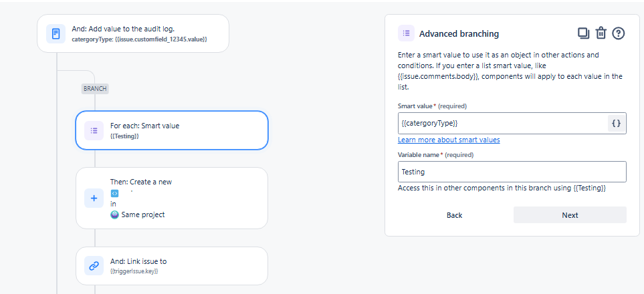This screenshot has height=294, width=644.
Task: Open help for Advanced branching
Action: pos(619,33)
